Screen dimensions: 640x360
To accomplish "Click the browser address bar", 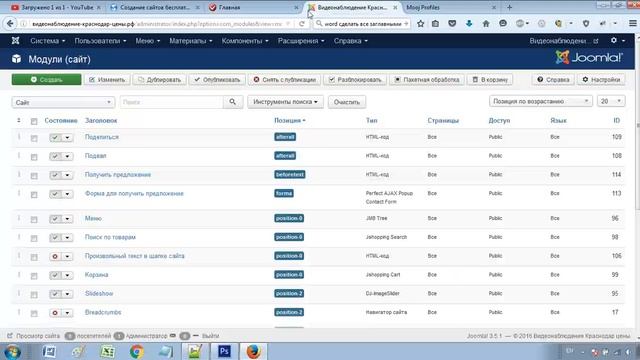I will pos(157,24).
